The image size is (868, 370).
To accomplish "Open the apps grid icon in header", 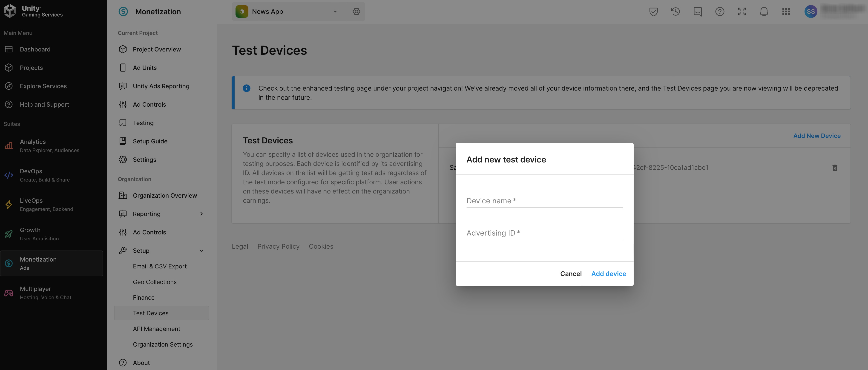I will click(x=786, y=12).
